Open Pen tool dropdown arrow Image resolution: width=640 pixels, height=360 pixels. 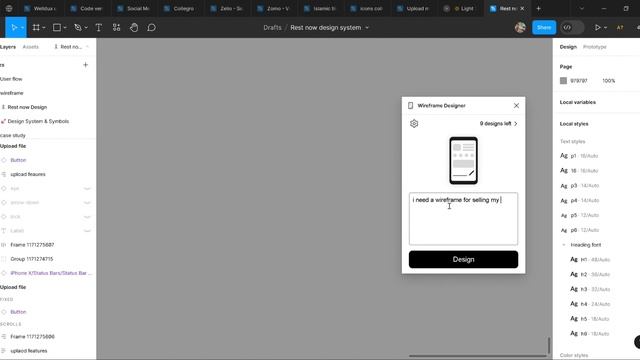tap(86, 27)
